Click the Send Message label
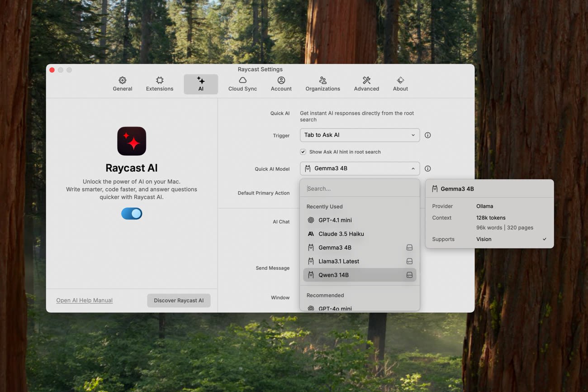The width and height of the screenshot is (588, 392). 272,268
